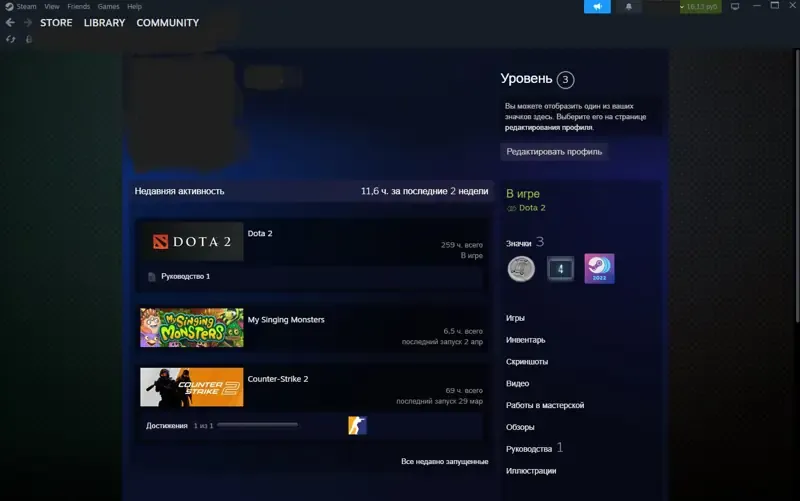
Task: Click the Counter-Strike achievement icon
Action: pos(357,425)
